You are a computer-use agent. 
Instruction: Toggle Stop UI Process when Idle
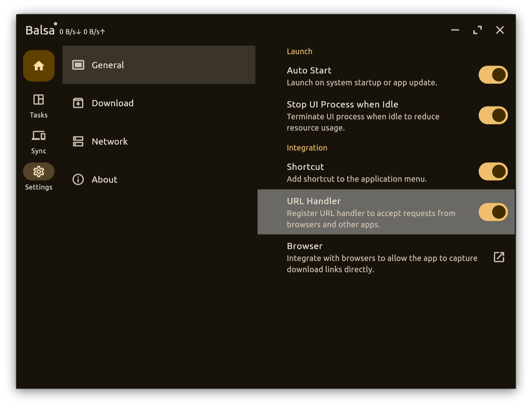click(493, 115)
